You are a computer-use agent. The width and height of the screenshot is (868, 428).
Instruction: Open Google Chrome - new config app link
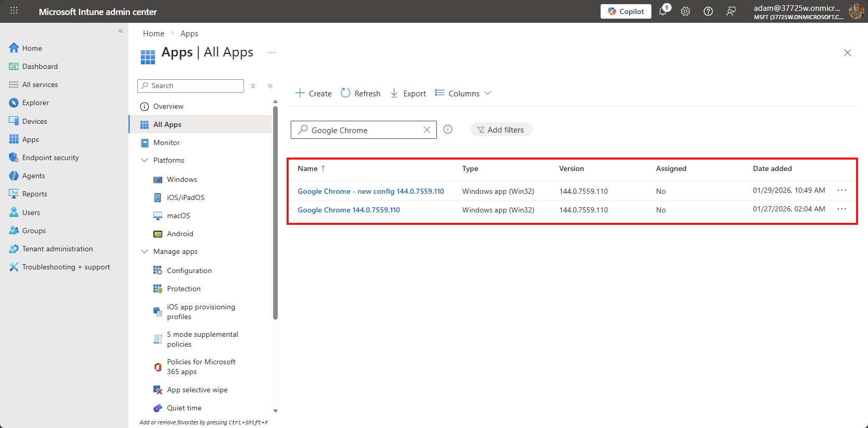tap(371, 191)
